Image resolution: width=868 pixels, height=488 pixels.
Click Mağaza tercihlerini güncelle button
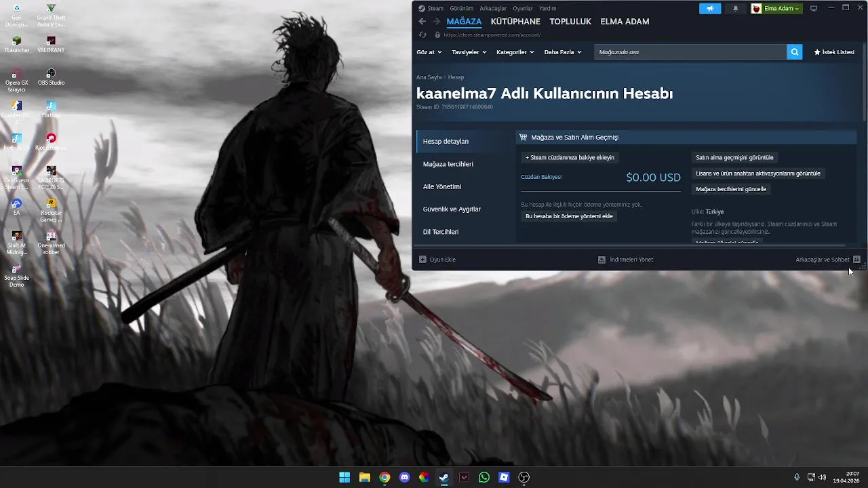tap(731, 189)
